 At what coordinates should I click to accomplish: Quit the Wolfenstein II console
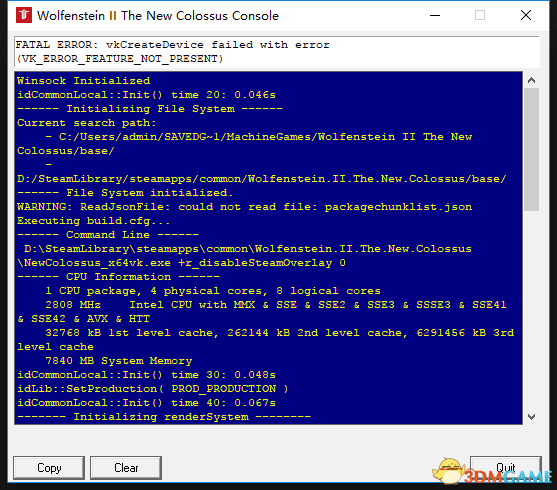505,468
